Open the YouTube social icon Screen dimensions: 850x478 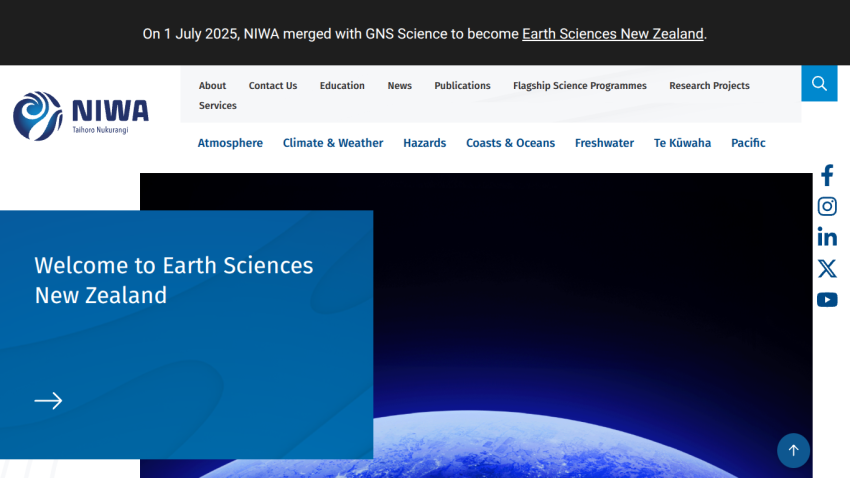click(x=827, y=300)
